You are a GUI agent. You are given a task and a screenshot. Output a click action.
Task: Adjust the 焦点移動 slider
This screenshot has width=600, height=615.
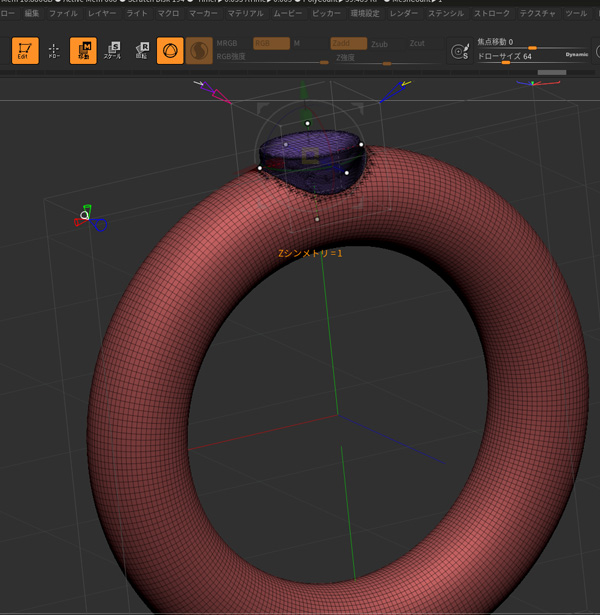pos(533,42)
